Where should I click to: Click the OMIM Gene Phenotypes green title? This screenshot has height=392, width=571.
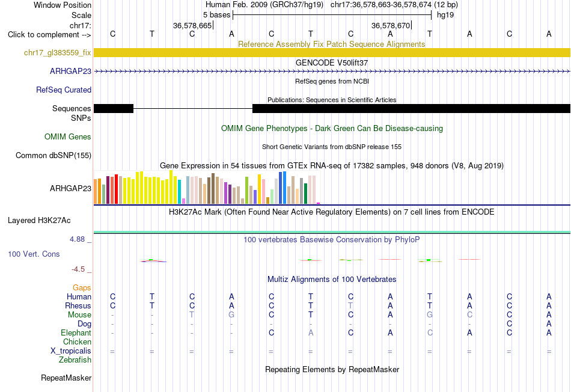coord(332,128)
